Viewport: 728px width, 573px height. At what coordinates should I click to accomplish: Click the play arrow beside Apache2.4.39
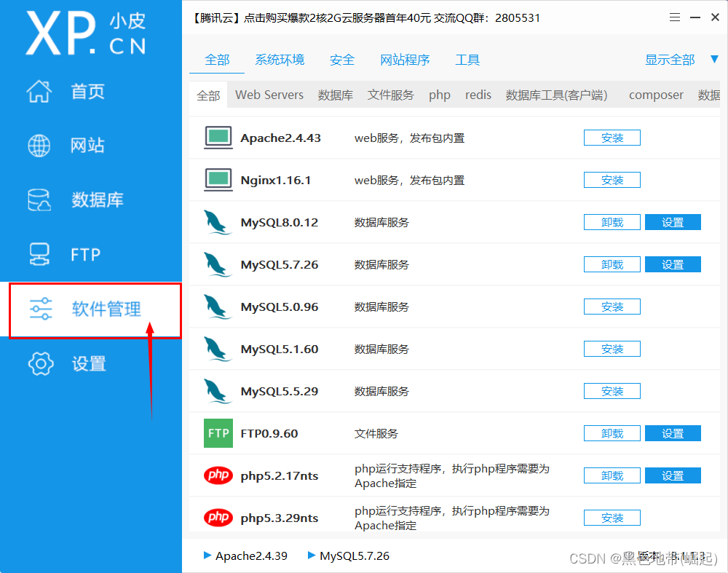(x=207, y=555)
